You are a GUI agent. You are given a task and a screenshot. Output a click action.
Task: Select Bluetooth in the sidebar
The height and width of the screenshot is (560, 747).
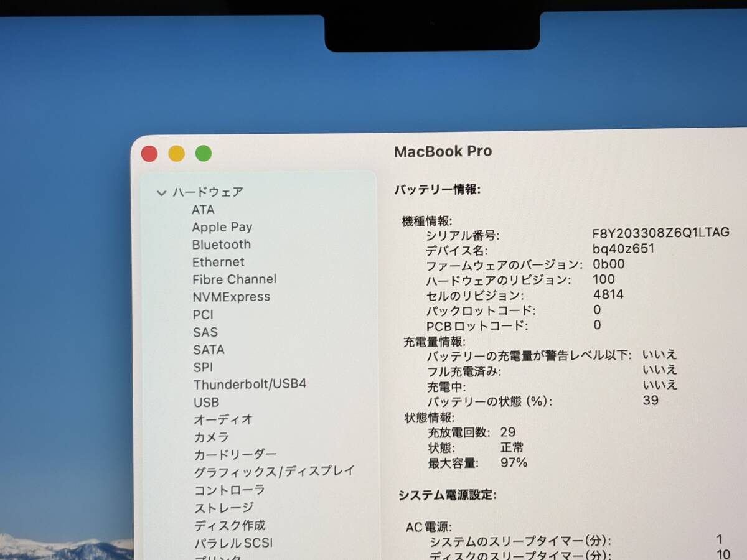222,245
